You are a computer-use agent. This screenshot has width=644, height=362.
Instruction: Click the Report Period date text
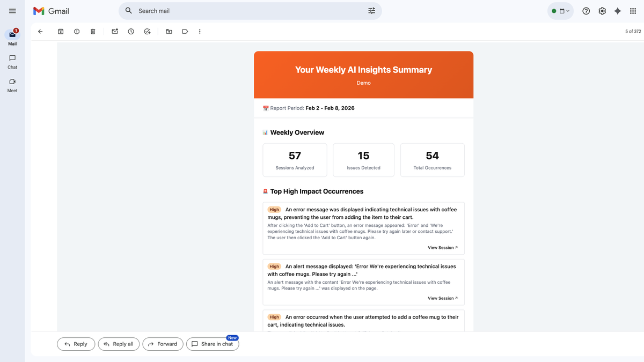click(x=330, y=108)
